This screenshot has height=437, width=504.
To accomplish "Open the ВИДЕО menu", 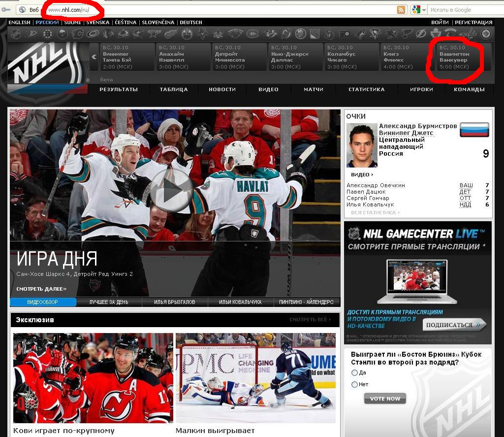I will (x=268, y=90).
